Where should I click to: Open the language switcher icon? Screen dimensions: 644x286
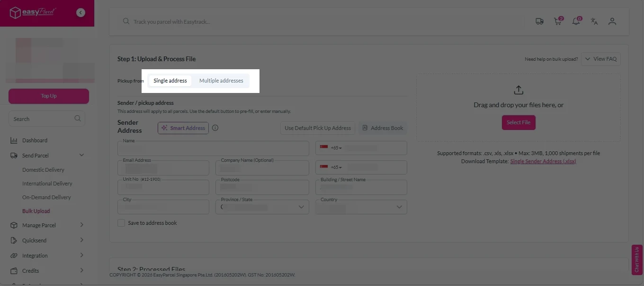pyautogui.click(x=594, y=21)
